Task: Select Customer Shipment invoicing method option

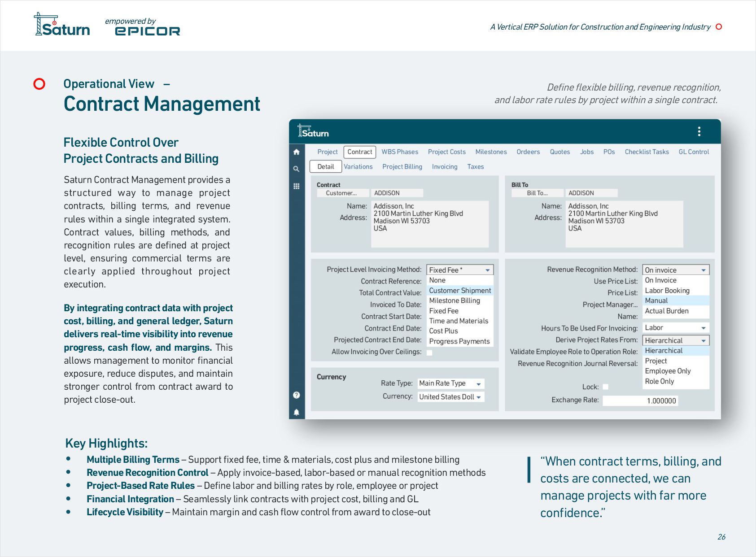Action: (x=460, y=291)
